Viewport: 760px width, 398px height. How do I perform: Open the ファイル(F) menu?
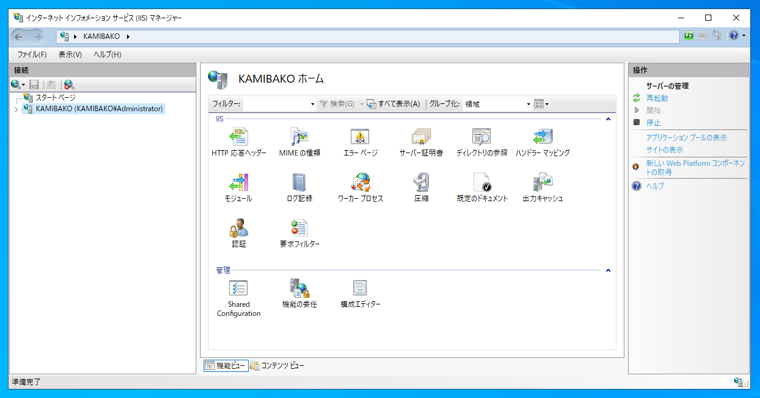click(32, 54)
